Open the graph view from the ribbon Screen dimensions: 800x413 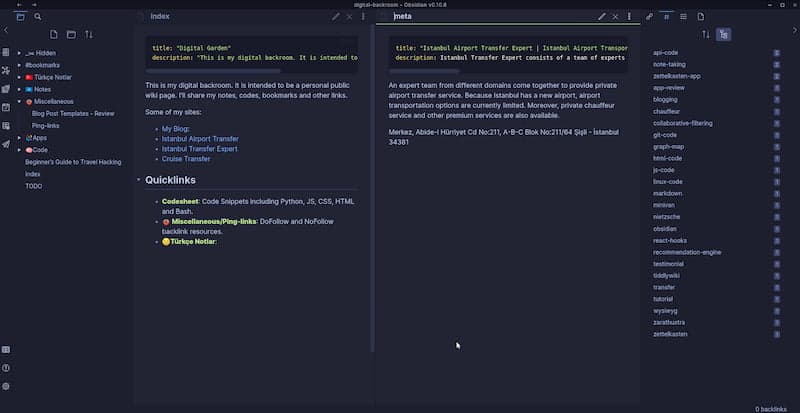coord(6,70)
